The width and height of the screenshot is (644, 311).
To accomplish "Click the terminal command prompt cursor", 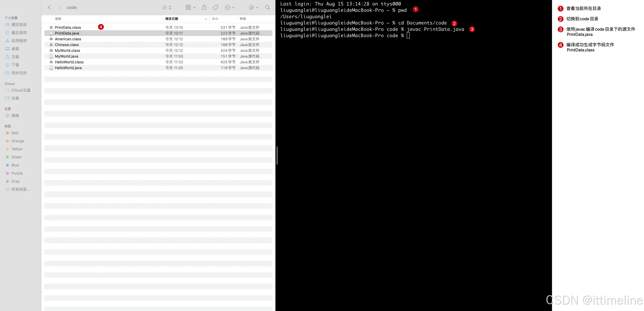I will click(x=408, y=36).
